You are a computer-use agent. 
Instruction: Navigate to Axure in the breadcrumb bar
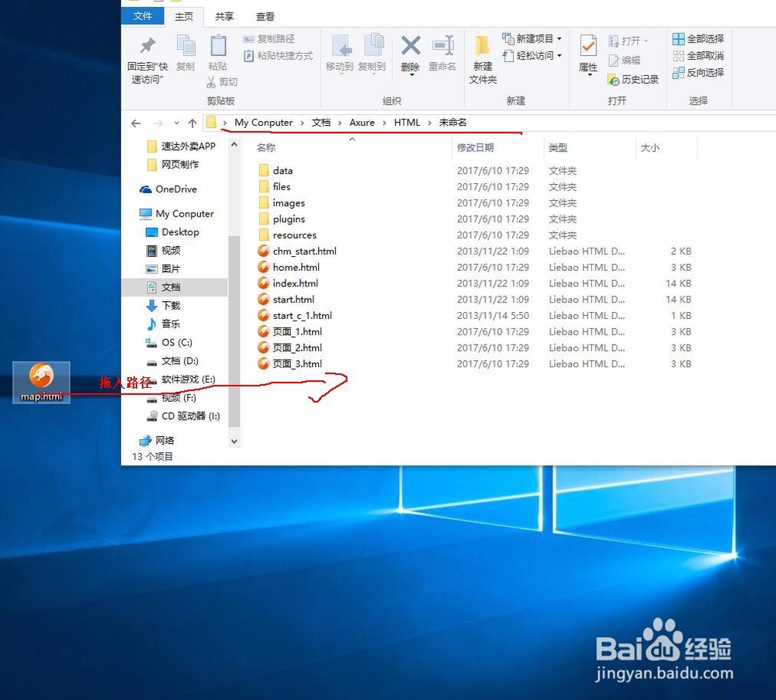[x=362, y=122]
